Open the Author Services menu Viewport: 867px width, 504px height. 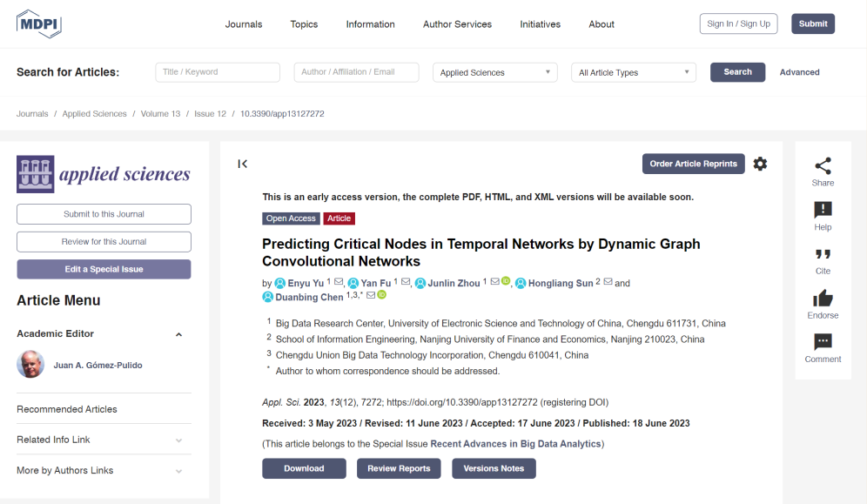click(x=457, y=24)
